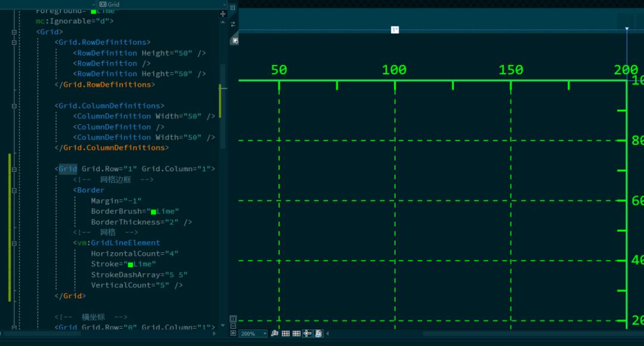Collapse the Grid.RowDefinitions code block
This screenshot has height=346, width=644.
coord(14,42)
